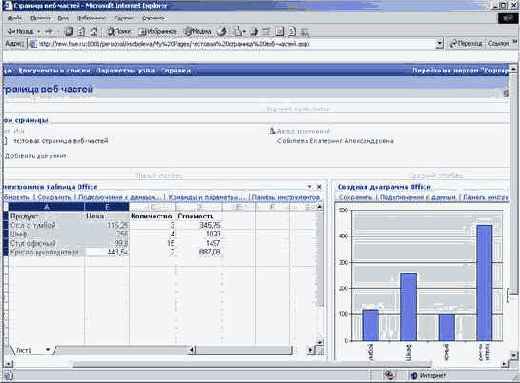Select the cell with value 345,75
This screenshot has width=520, height=383.
(198, 225)
